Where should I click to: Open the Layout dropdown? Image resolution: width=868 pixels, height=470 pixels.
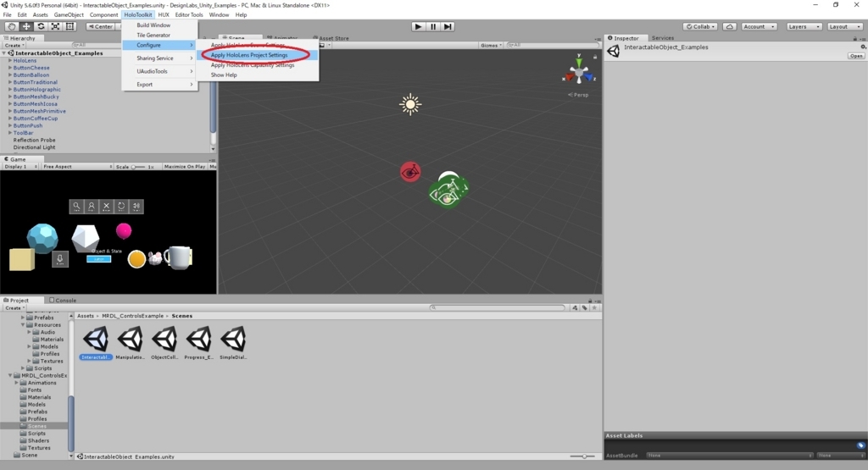pos(845,26)
